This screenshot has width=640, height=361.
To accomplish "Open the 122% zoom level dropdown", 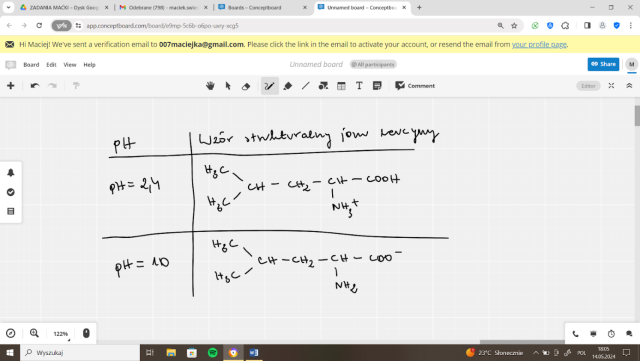I will pos(61,334).
